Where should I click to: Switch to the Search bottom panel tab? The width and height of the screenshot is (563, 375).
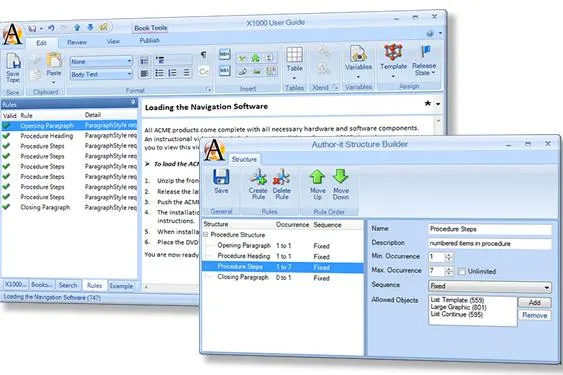(x=68, y=285)
